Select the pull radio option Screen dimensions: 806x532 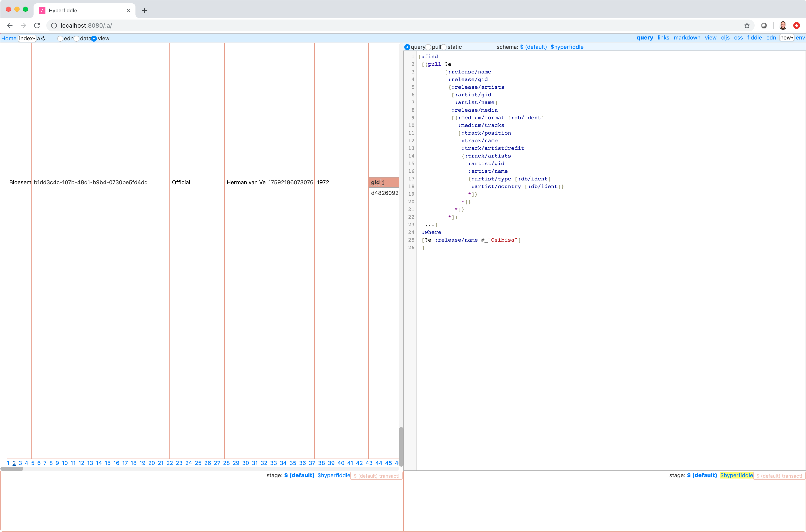click(428, 47)
